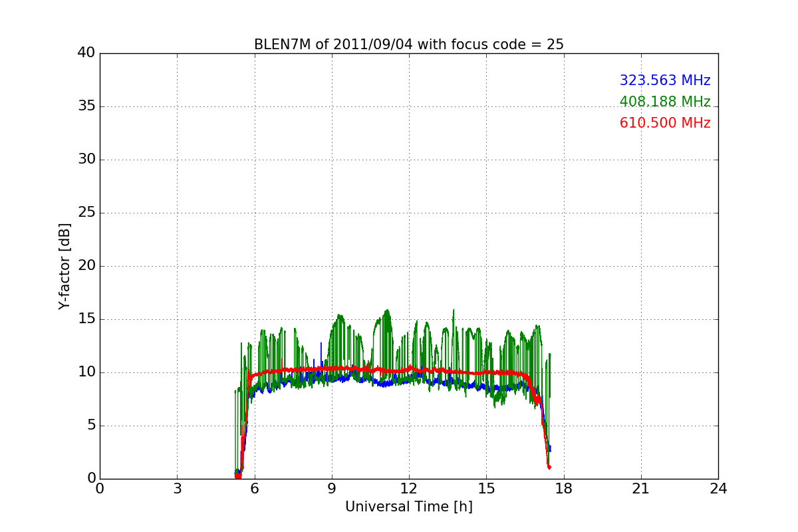Click the y-axis tick label "20"

pyautogui.click(x=86, y=266)
